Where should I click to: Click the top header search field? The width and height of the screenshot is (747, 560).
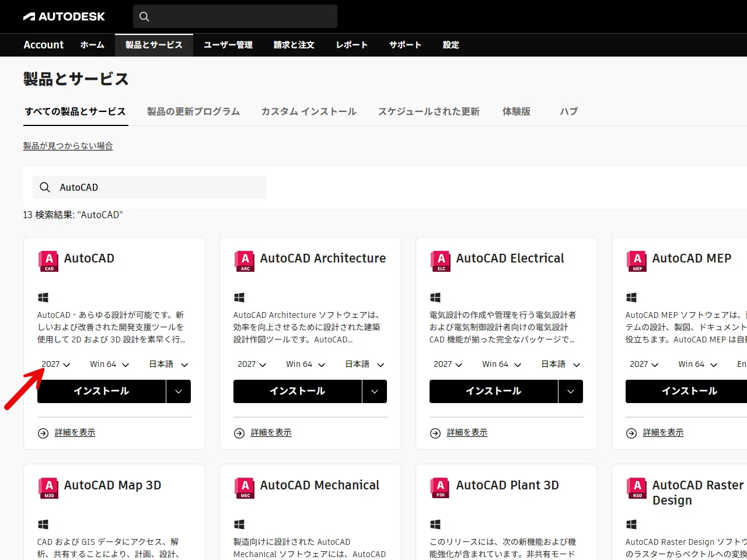click(x=235, y=16)
